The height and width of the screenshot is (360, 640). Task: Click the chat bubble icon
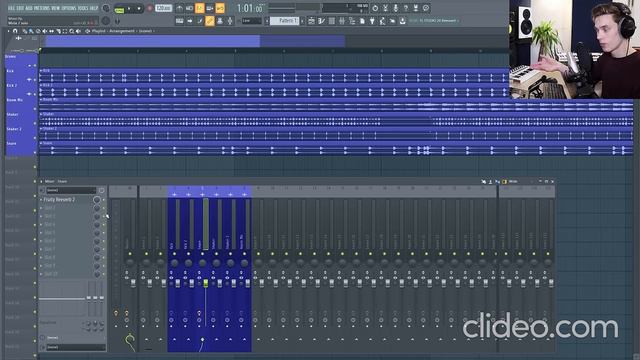426,8
